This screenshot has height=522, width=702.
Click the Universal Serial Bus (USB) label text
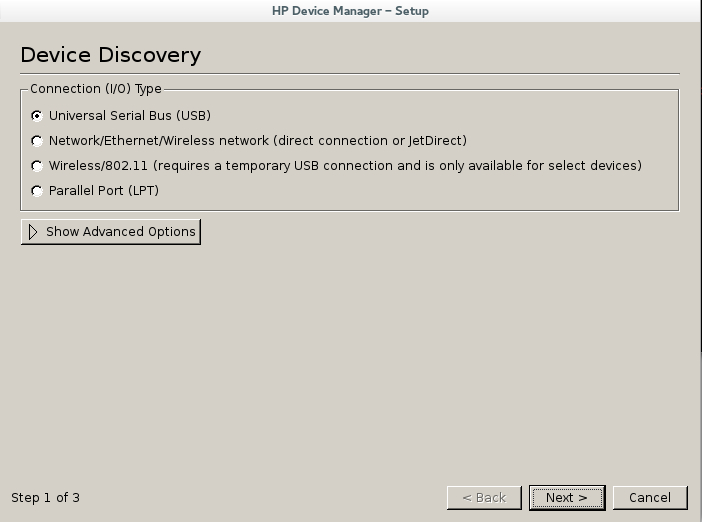tap(130, 116)
